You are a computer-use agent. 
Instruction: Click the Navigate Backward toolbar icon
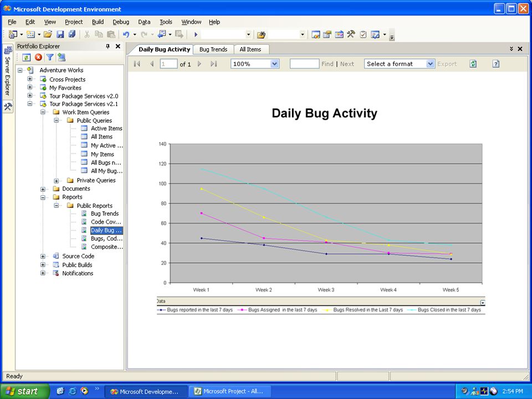click(162, 34)
